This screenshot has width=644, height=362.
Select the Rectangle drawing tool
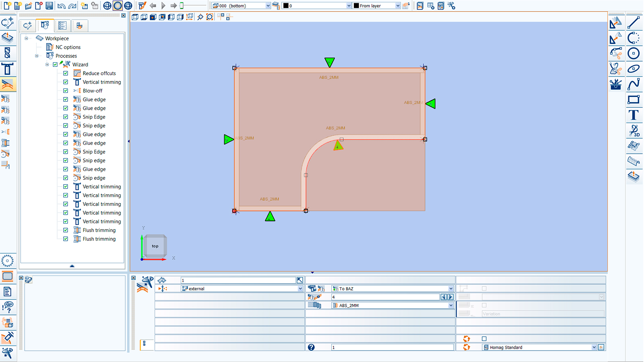(x=633, y=99)
